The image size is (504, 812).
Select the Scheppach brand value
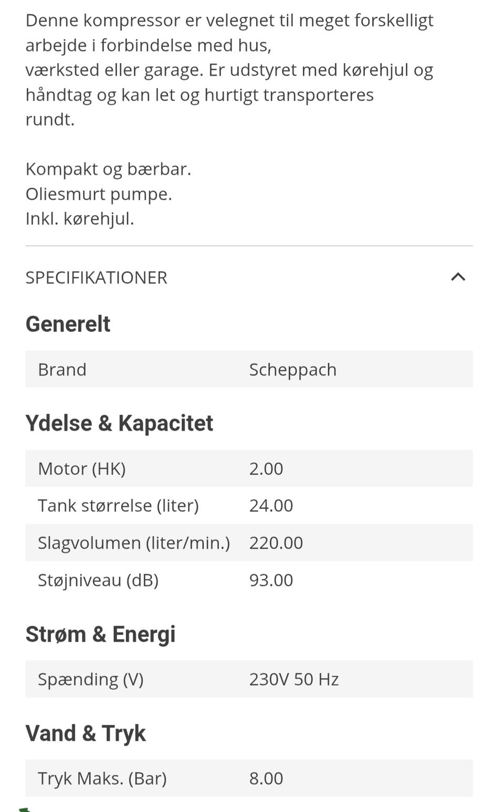click(x=292, y=369)
